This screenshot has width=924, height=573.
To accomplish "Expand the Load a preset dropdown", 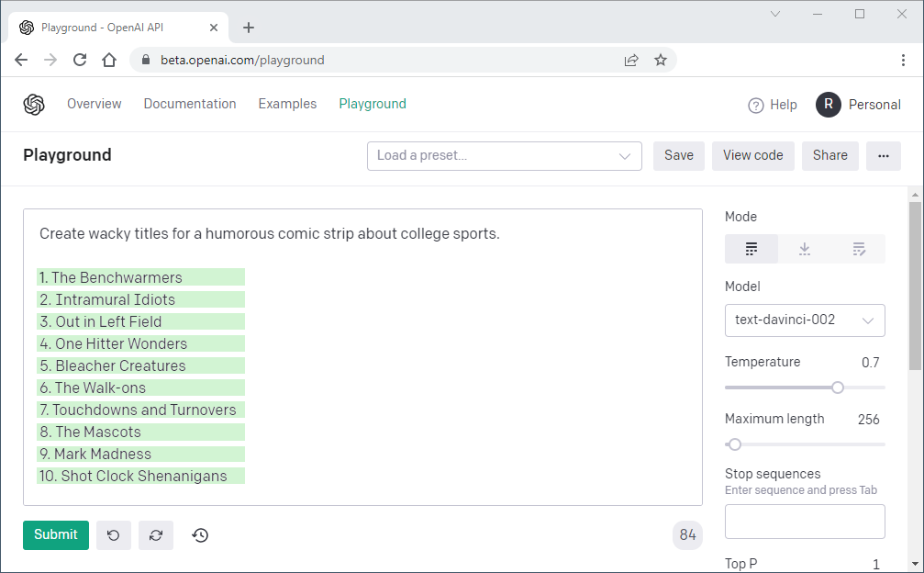I will point(505,156).
